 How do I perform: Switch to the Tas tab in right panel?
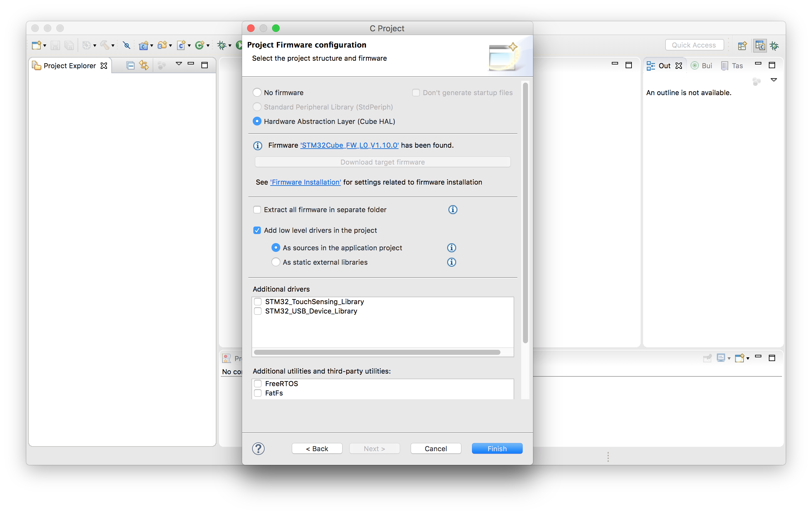[x=732, y=65]
